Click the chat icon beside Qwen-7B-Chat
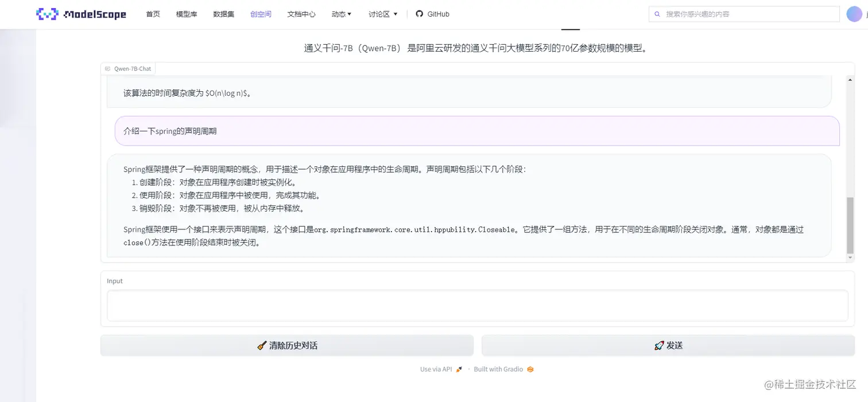 point(107,69)
